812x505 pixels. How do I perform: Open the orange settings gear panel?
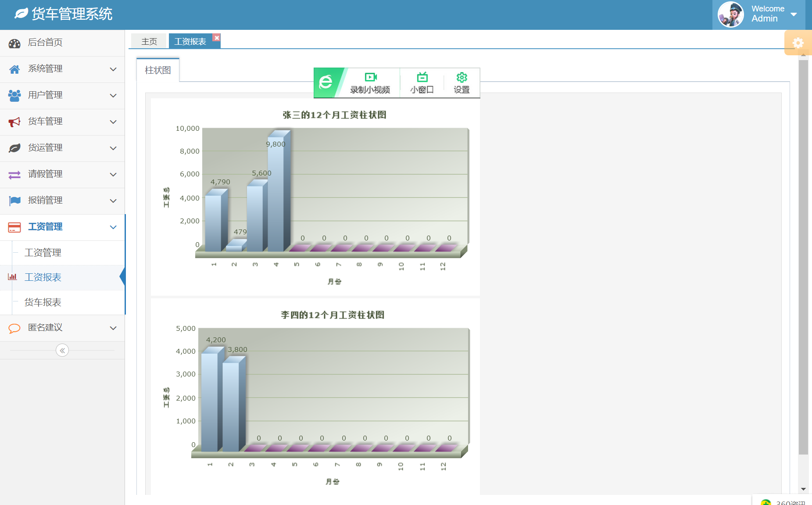pyautogui.click(x=798, y=43)
